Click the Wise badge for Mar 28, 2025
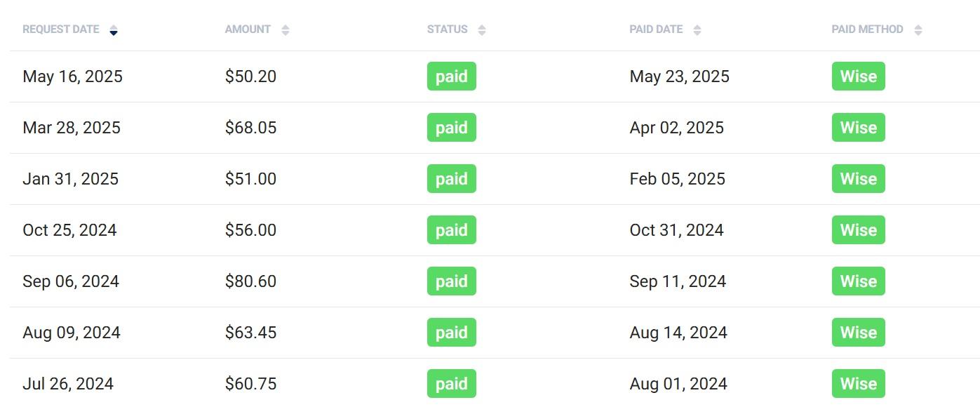980x407 pixels. (x=859, y=128)
